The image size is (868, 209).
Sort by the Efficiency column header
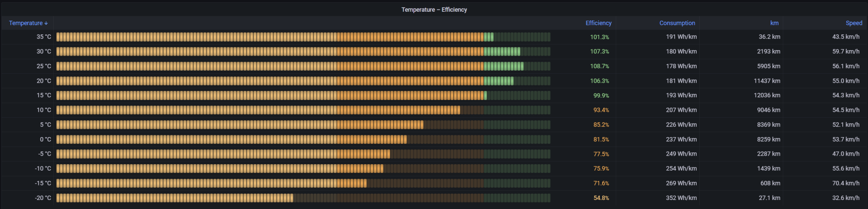tap(598, 23)
